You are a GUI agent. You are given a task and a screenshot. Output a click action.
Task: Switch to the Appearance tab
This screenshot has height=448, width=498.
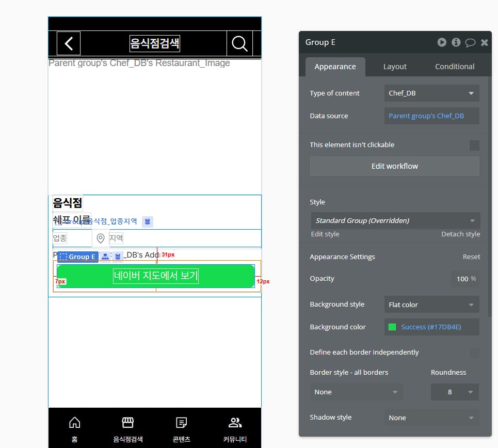point(335,67)
